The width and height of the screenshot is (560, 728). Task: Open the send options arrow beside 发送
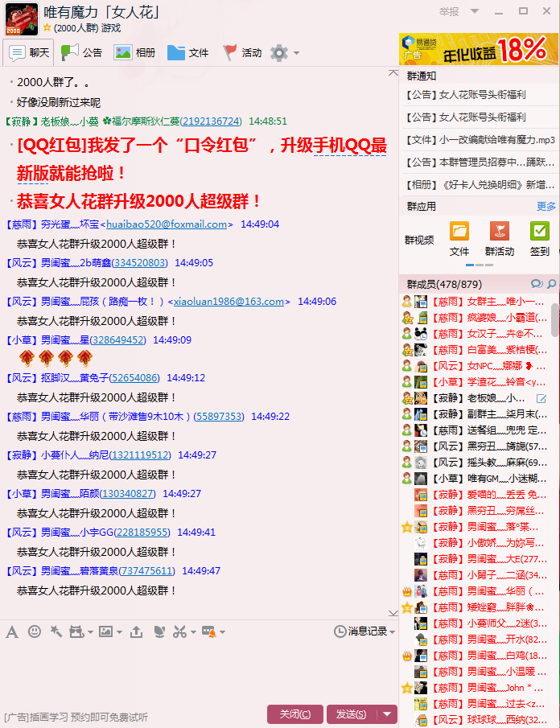(389, 714)
